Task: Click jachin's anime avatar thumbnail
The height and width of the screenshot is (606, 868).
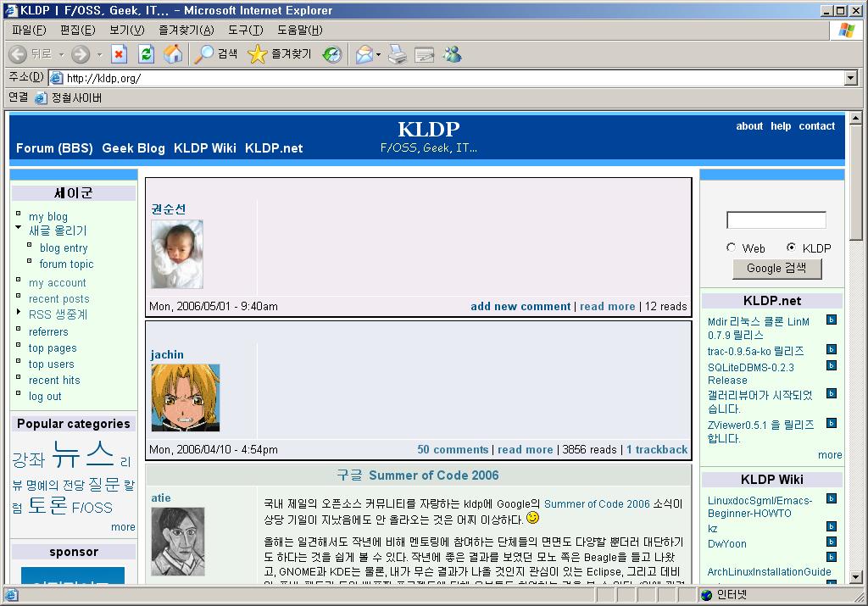Action: tap(186, 398)
